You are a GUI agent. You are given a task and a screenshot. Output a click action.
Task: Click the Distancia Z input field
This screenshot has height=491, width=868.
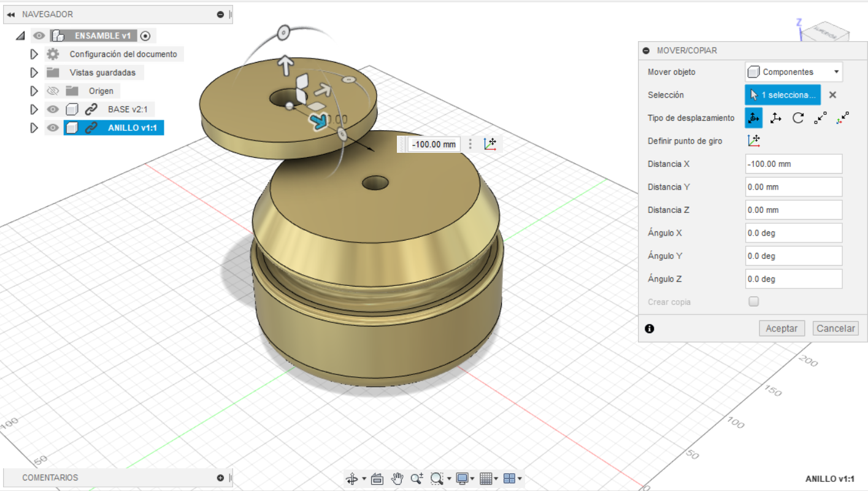[794, 210]
